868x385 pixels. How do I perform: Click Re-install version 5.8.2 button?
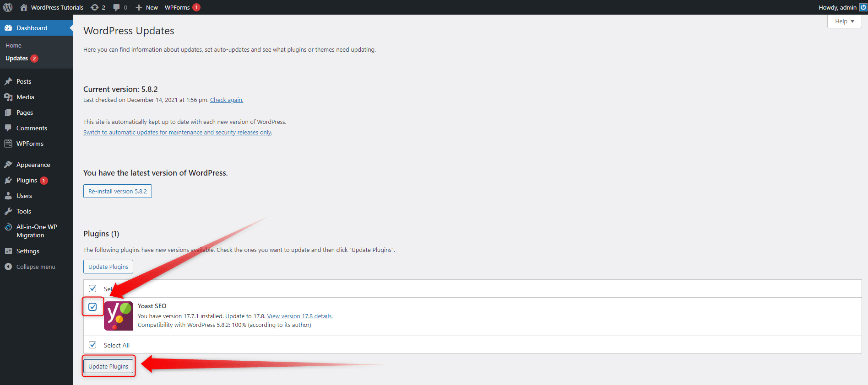click(118, 191)
